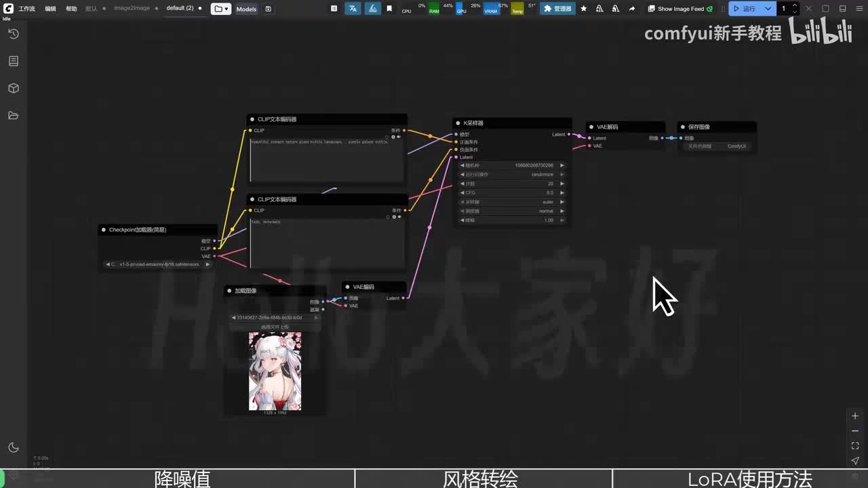This screenshot has height=488, width=868.
Task: Open the randomize control dropdown
Action: coord(512,174)
